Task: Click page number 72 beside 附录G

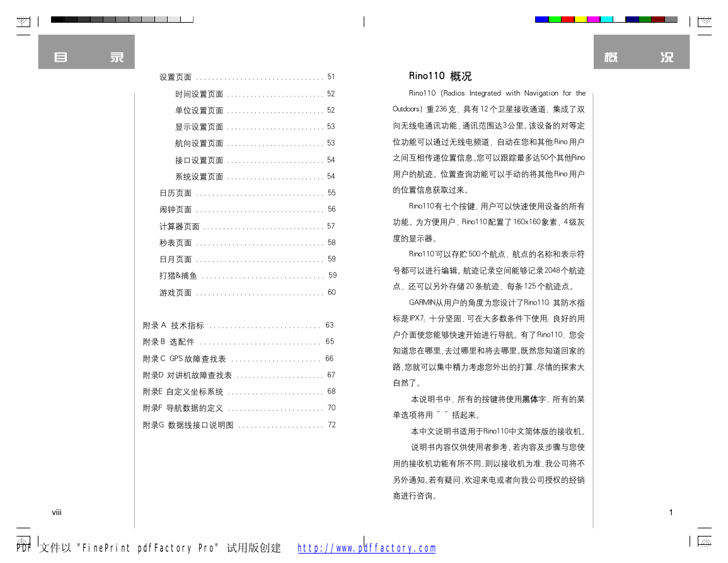Action: [332, 424]
